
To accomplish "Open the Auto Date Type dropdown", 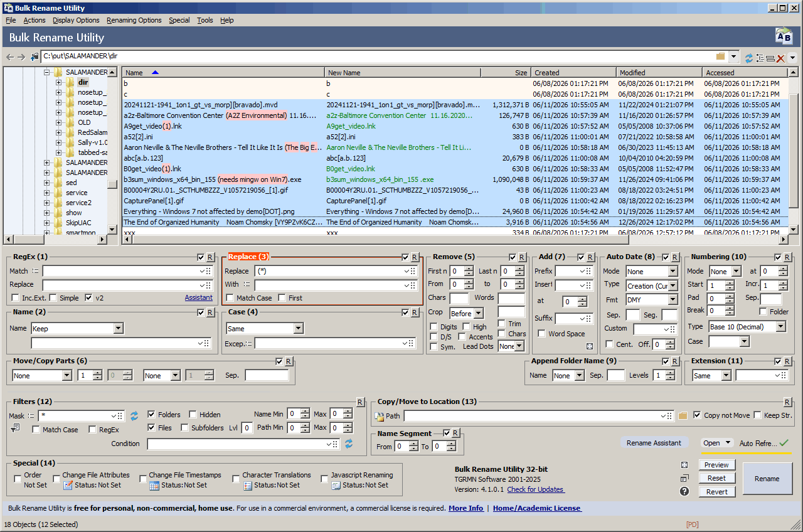I will point(652,286).
